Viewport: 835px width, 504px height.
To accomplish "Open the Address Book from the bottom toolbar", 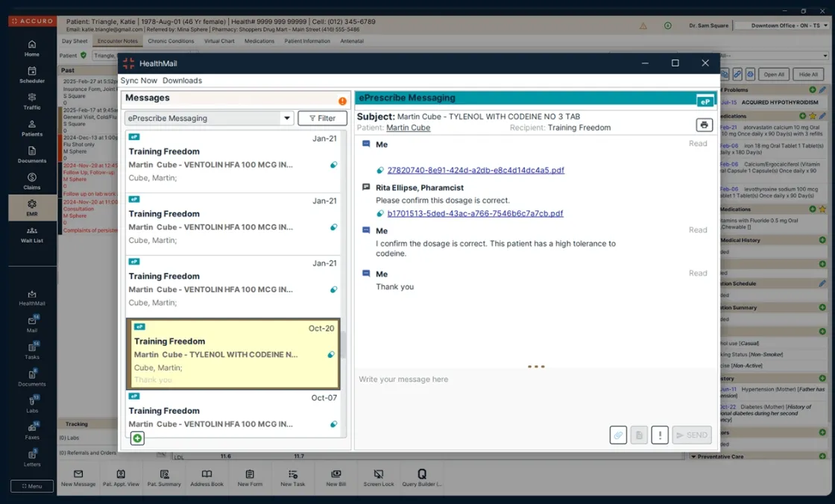I will tap(207, 477).
